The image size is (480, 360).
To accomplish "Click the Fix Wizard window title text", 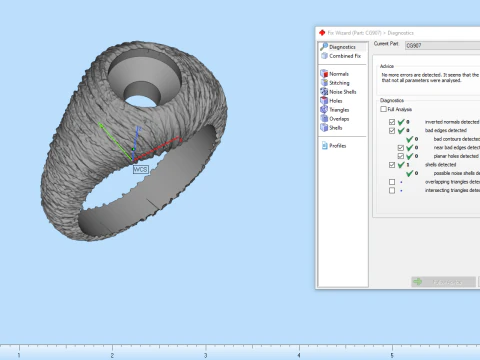I will (x=370, y=33).
